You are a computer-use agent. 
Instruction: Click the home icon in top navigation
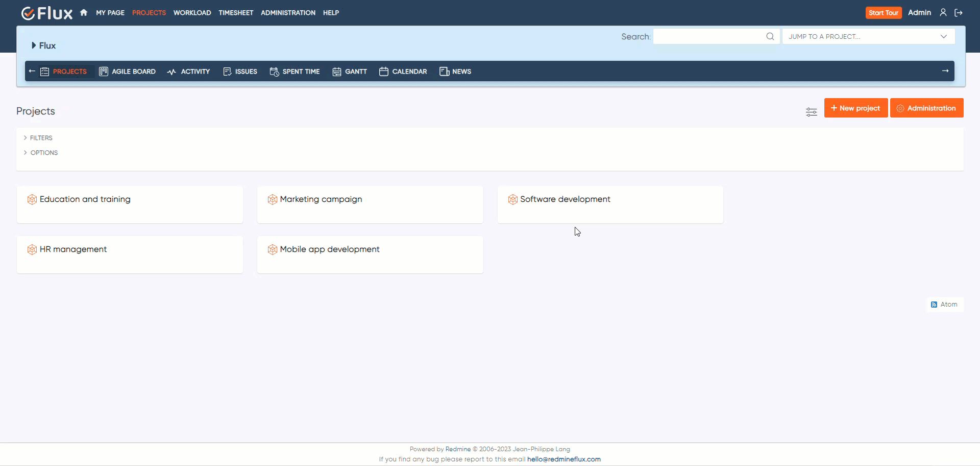pyautogui.click(x=84, y=13)
